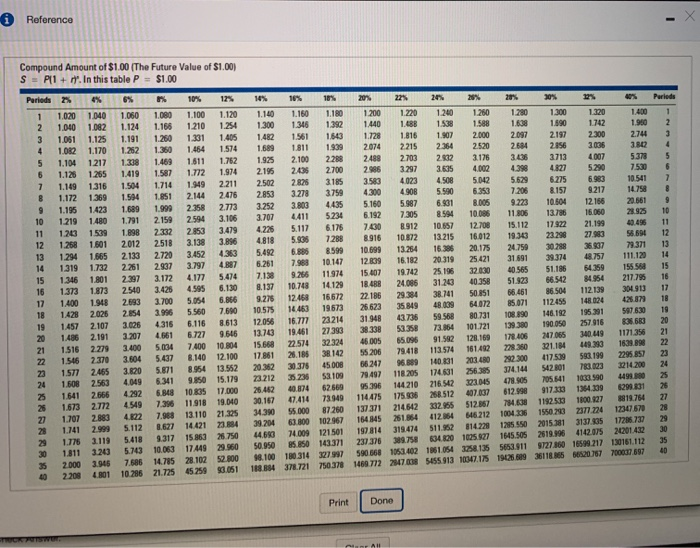Click the cell value 16599.217
The height and width of the screenshot is (548, 700).
tap(589, 443)
